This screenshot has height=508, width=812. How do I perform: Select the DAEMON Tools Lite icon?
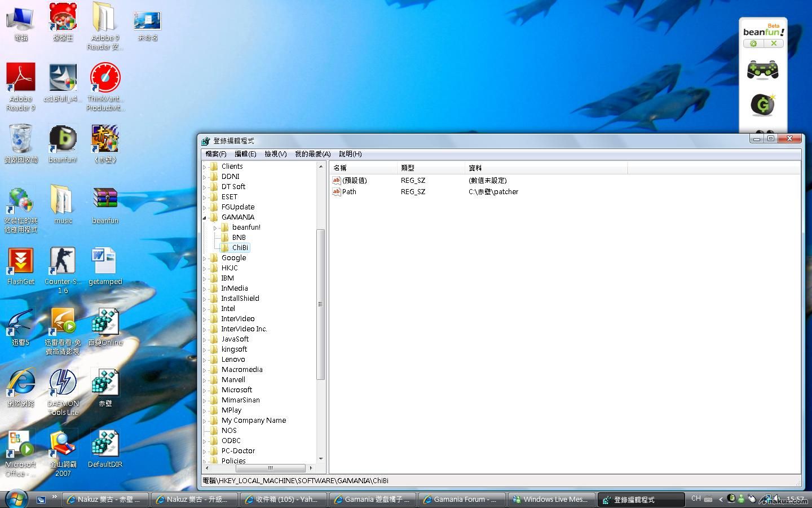63,384
